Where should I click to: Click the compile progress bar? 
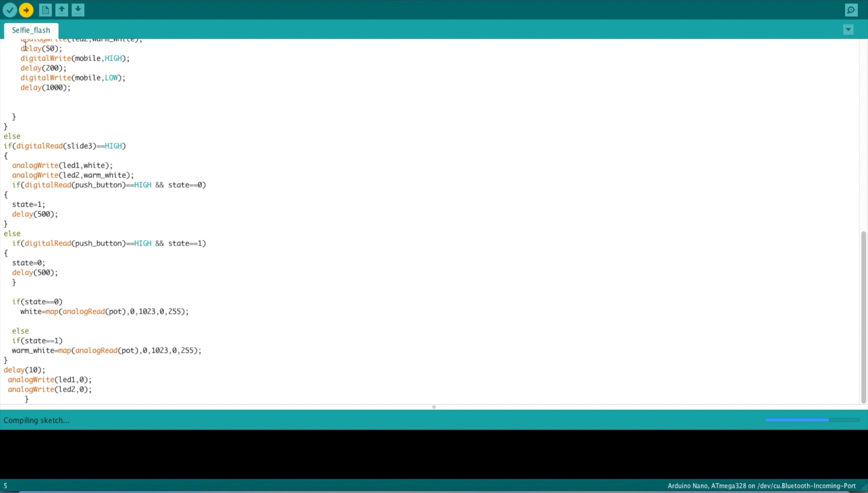[x=812, y=420]
